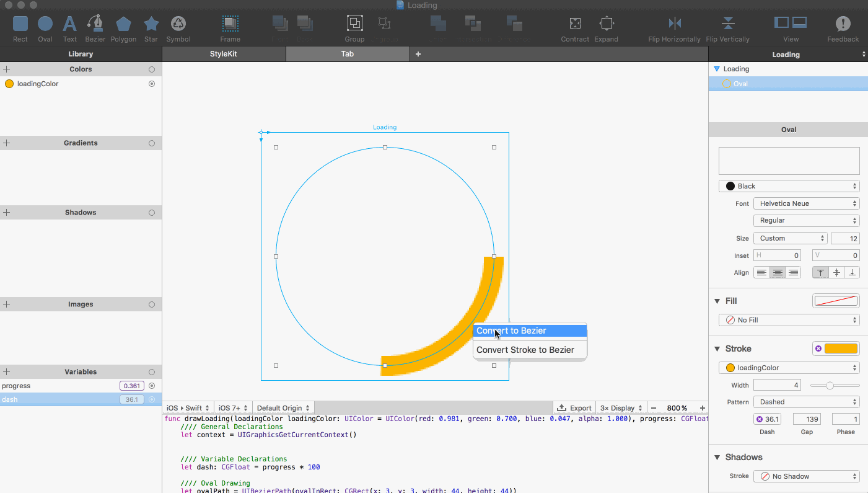Click Flip Horizontally in toolbar
Screen dimensions: 868x493
click(x=674, y=24)
